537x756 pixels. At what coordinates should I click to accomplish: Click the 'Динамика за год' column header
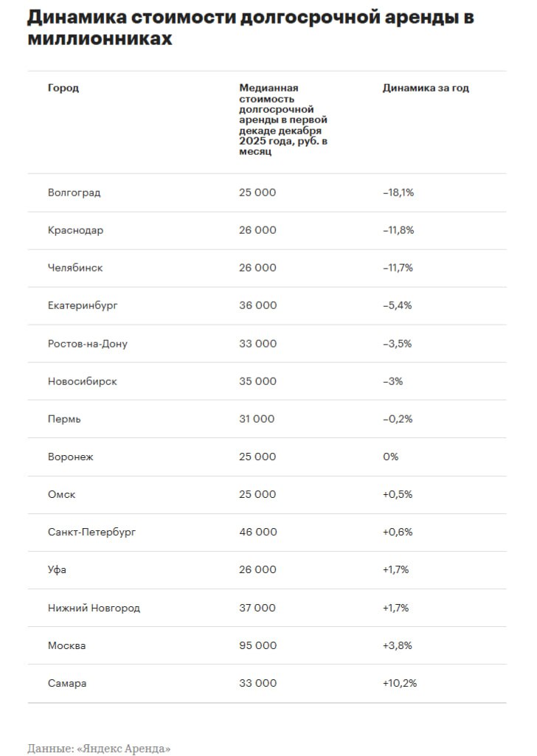426,89
